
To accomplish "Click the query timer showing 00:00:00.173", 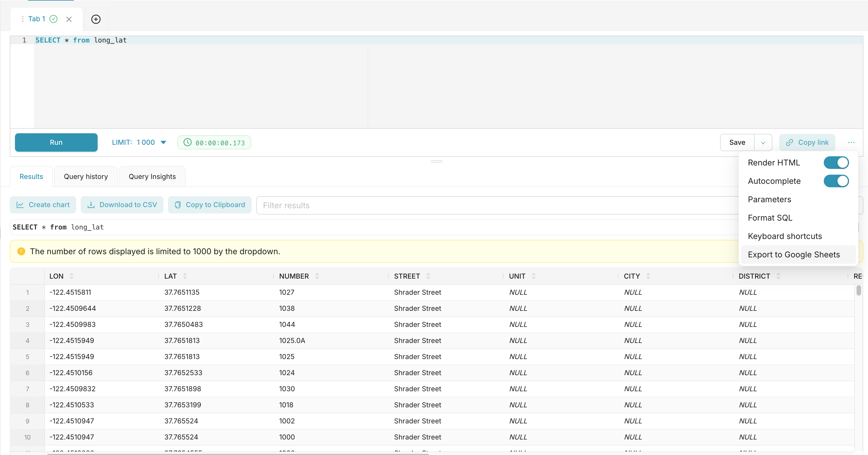I will 214,142.
